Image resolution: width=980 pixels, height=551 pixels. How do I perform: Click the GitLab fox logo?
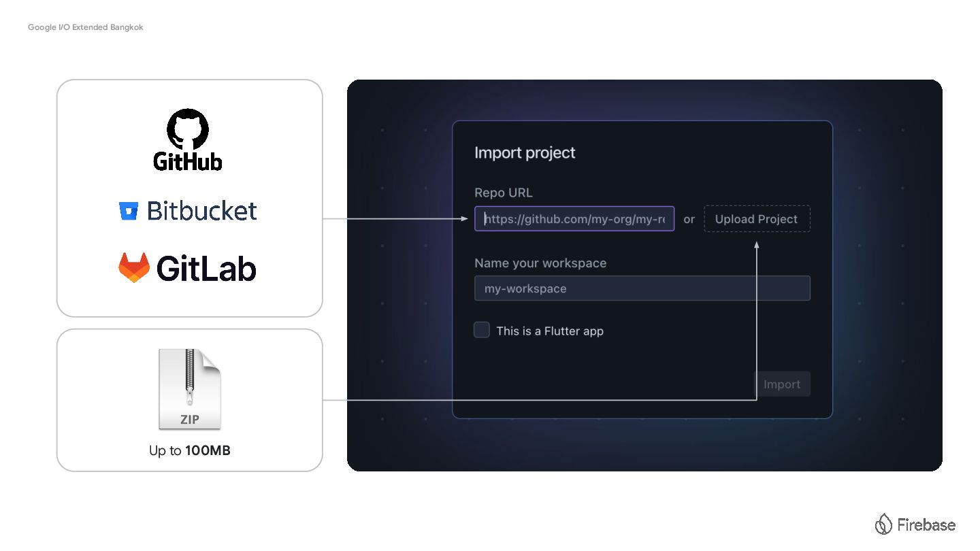[134, 268]
